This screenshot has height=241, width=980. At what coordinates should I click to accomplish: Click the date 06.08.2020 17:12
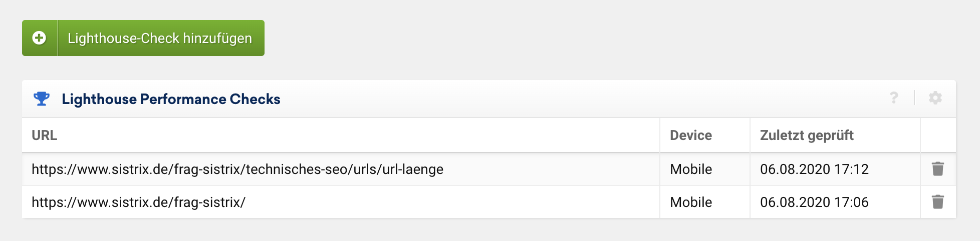[x=814, y=169]
